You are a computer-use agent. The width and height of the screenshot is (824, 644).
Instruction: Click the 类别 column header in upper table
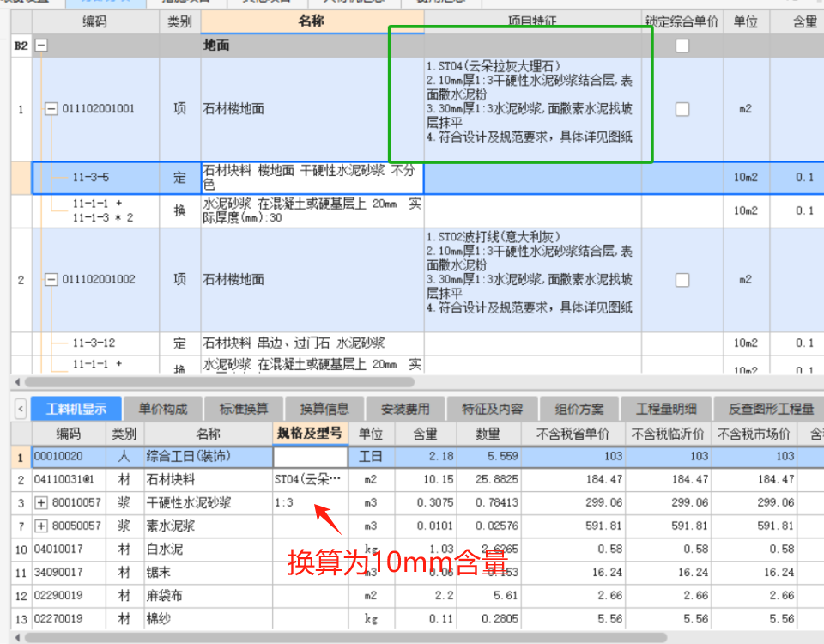(179, 21)
